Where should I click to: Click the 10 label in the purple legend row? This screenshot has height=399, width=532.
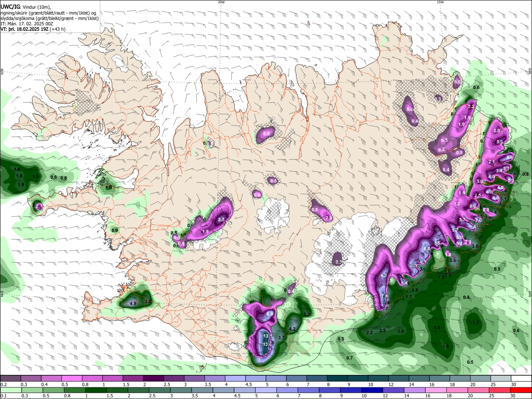[371, 384]
